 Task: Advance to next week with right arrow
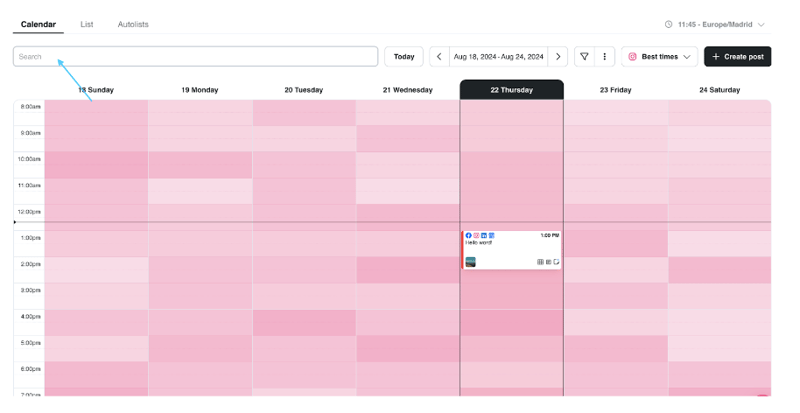(559, 57)
